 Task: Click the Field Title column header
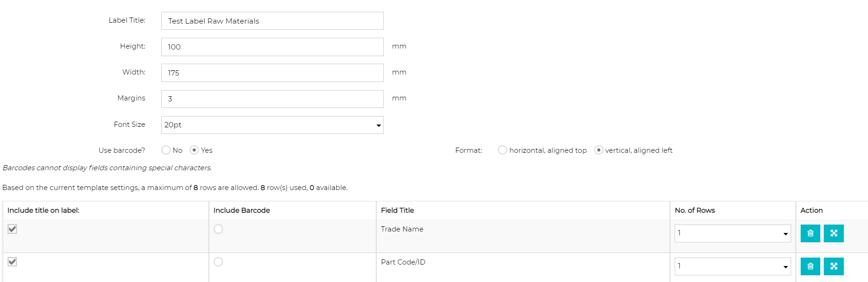pyautogui.click(x=397, y=210)
